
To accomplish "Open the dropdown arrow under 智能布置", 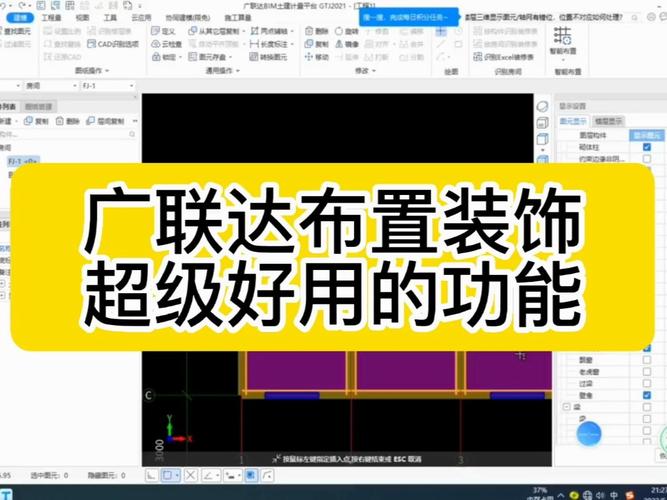I will click(x=563, y=60).
